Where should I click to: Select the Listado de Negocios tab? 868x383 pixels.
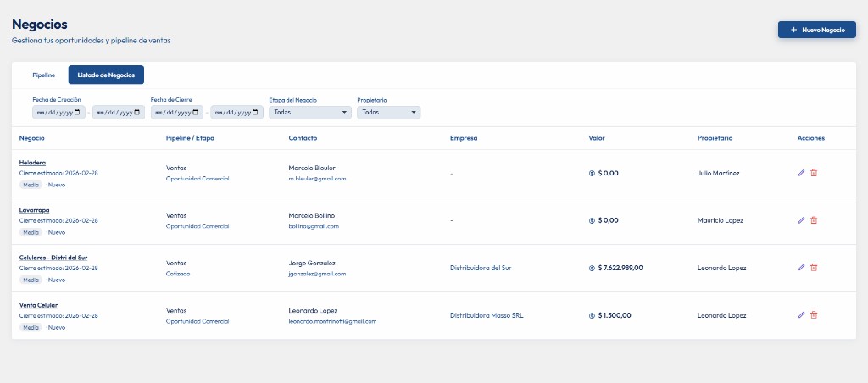coord(106,75)
